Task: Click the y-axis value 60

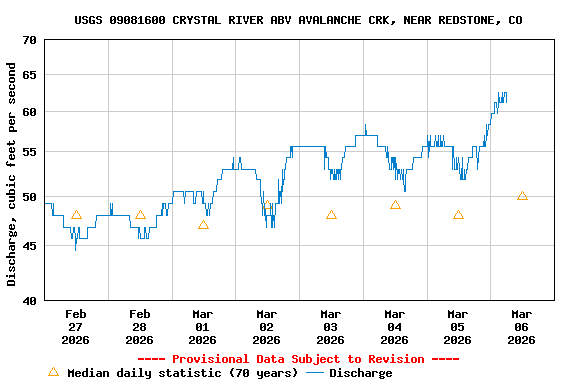Action: coord(30,112)
